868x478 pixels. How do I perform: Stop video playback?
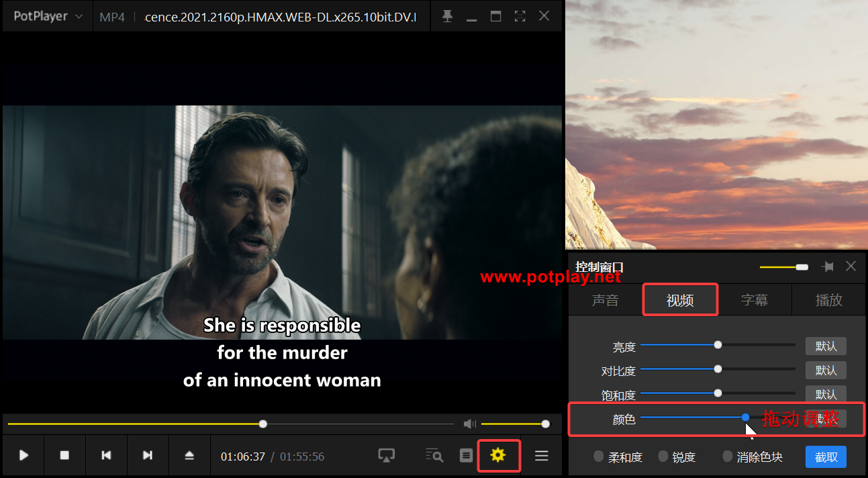pos(65,455)
